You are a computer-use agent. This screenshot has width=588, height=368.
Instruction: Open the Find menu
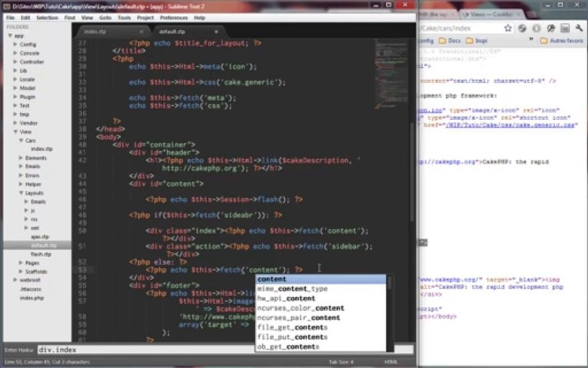[69, 18]
